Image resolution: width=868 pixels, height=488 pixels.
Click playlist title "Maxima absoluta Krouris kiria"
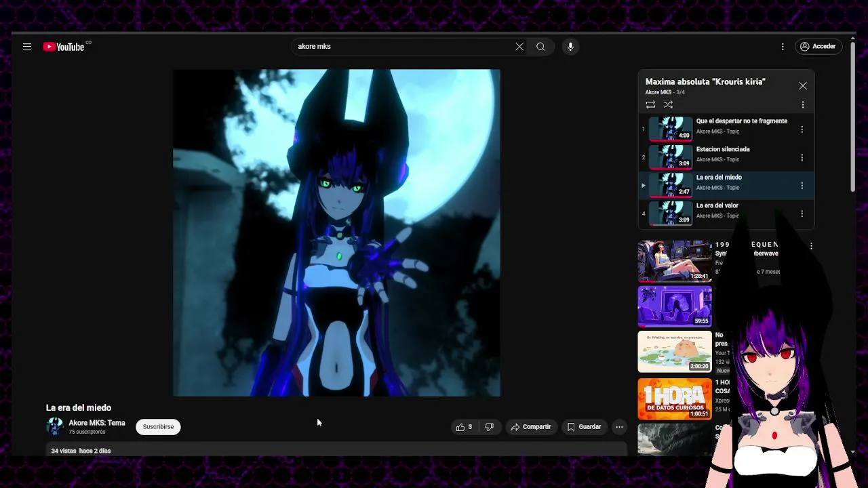[705, 81]
